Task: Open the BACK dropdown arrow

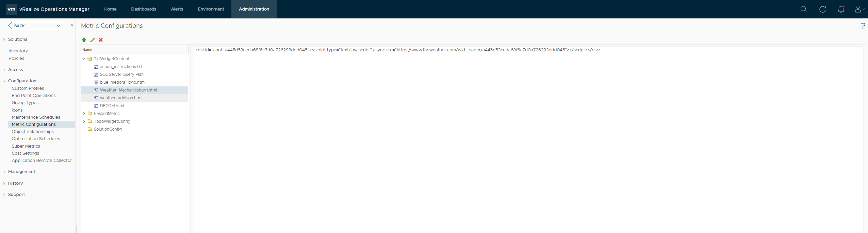Action: 59,26
